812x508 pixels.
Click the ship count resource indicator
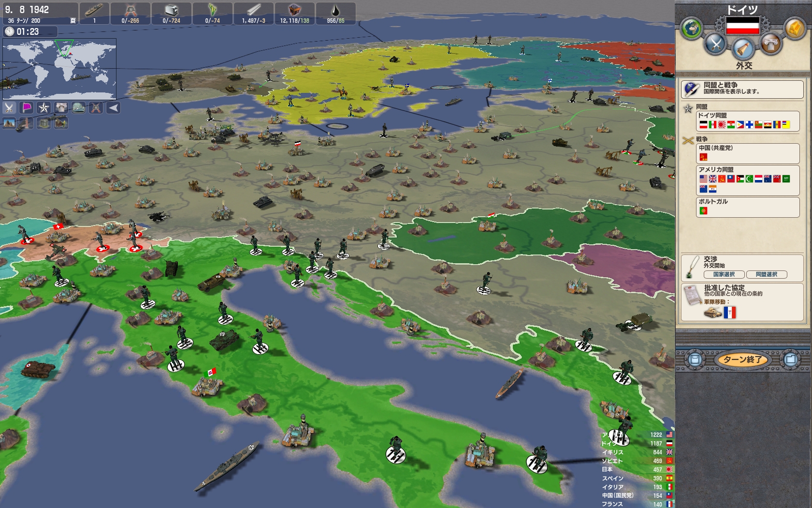click(x=94, y=14)
